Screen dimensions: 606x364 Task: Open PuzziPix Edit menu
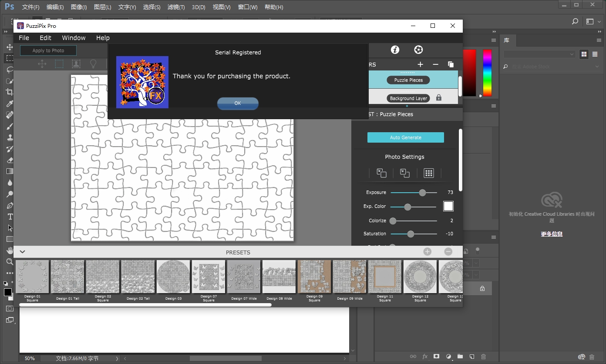[x=46, y=38]
